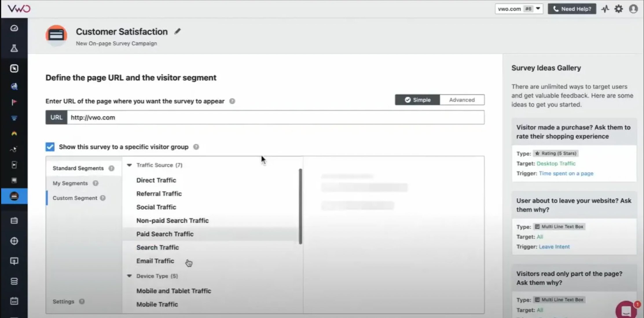Open Standard Segments dropdown tab
Image resolution: width=644 pixels, height=318 pixels.
[x=78, y=168]
